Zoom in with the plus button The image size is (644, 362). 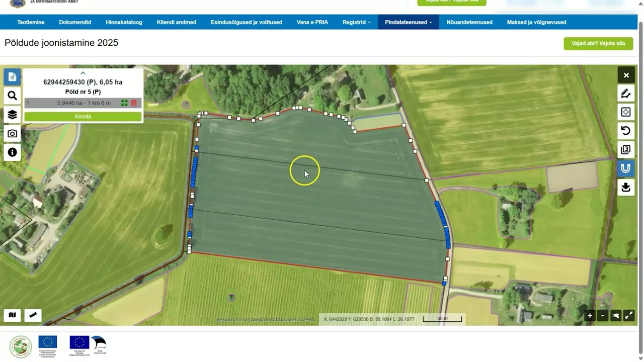pyautogui.click(x=590, y=316)
